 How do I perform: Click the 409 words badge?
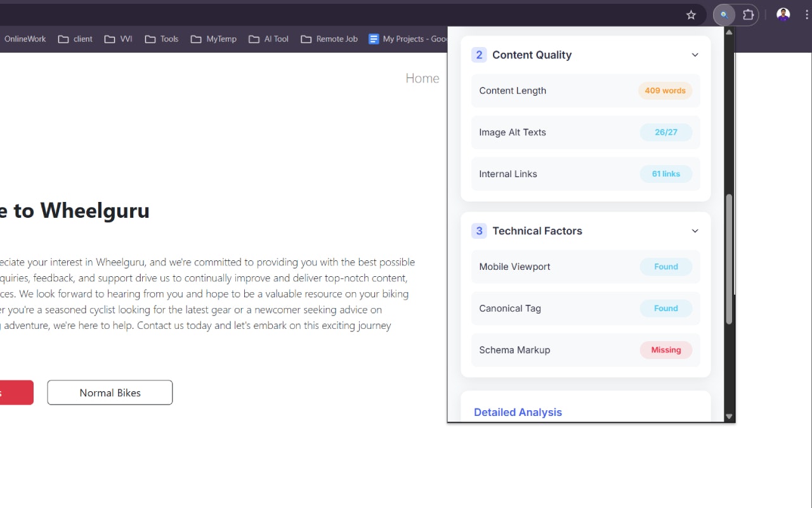[x=665, y=90]
